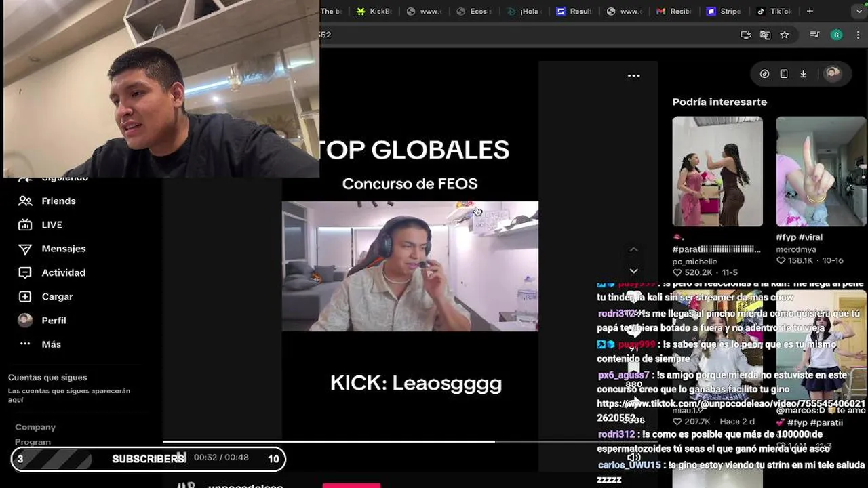Click the Company footer link
Viewport: 868px width, 488px height.
[35, 427]
